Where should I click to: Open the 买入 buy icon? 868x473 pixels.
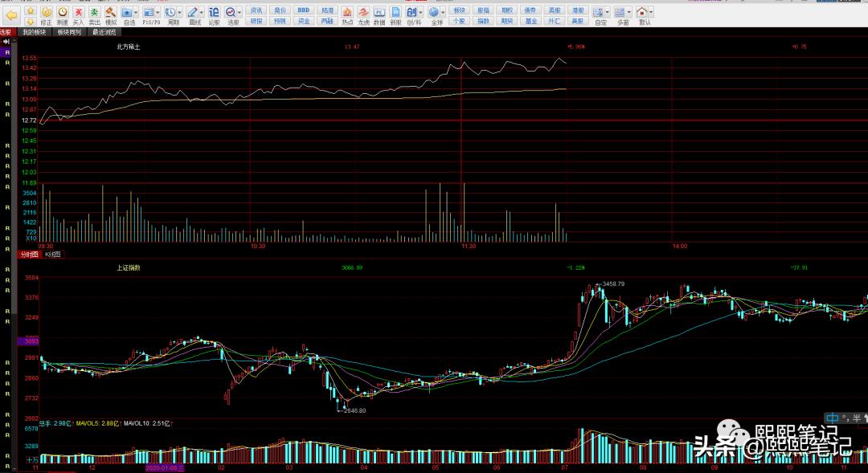[x=79, y=15]
